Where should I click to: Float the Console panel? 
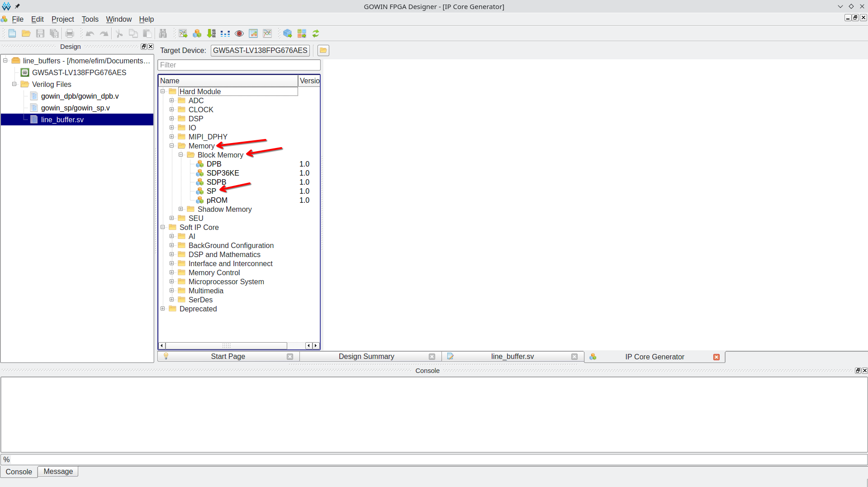click(858, 371)
